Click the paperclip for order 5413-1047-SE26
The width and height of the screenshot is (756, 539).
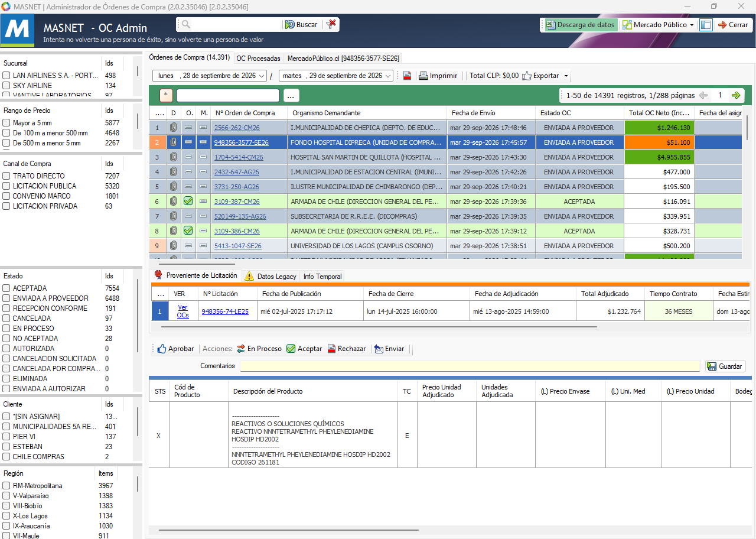point(173,245)
